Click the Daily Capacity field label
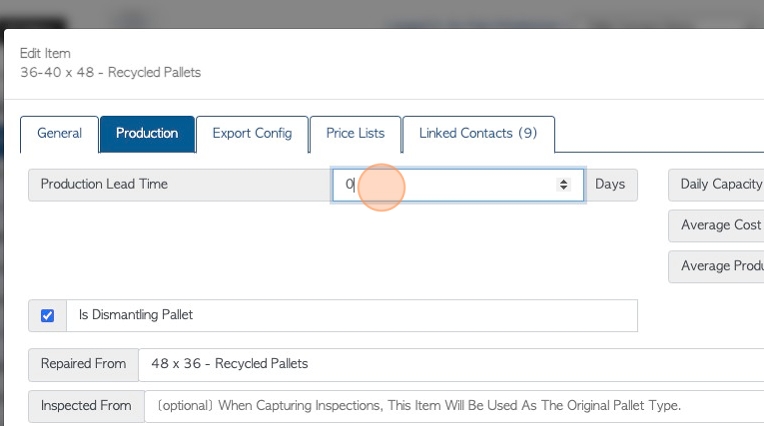764x426 pixels. point(716,185)
